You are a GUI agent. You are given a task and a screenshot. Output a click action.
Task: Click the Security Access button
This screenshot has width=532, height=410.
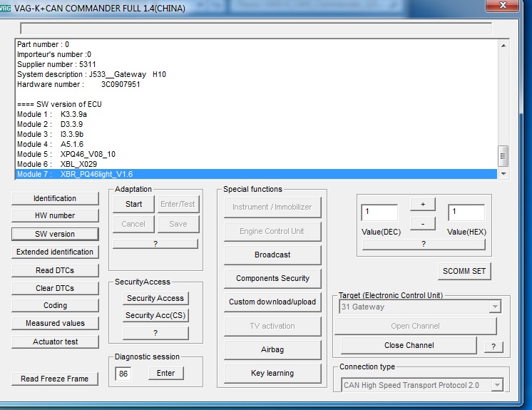(x=155, y=298)
